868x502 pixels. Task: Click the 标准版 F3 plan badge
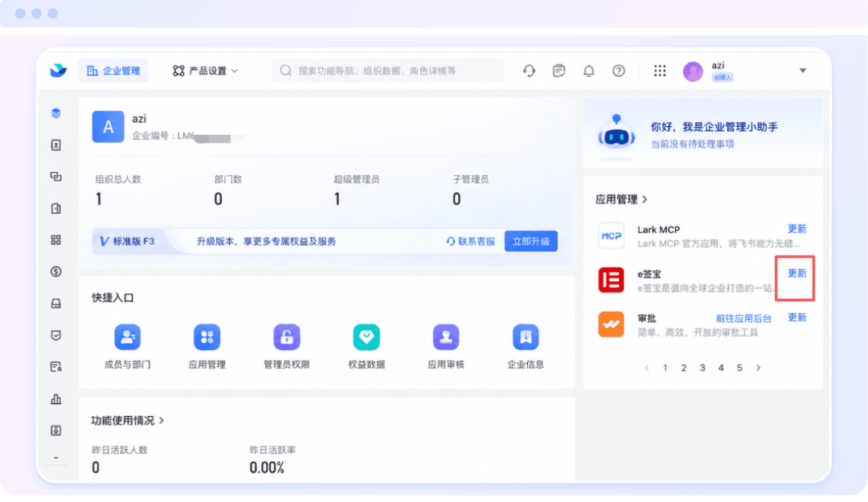(x=127, y=241)
